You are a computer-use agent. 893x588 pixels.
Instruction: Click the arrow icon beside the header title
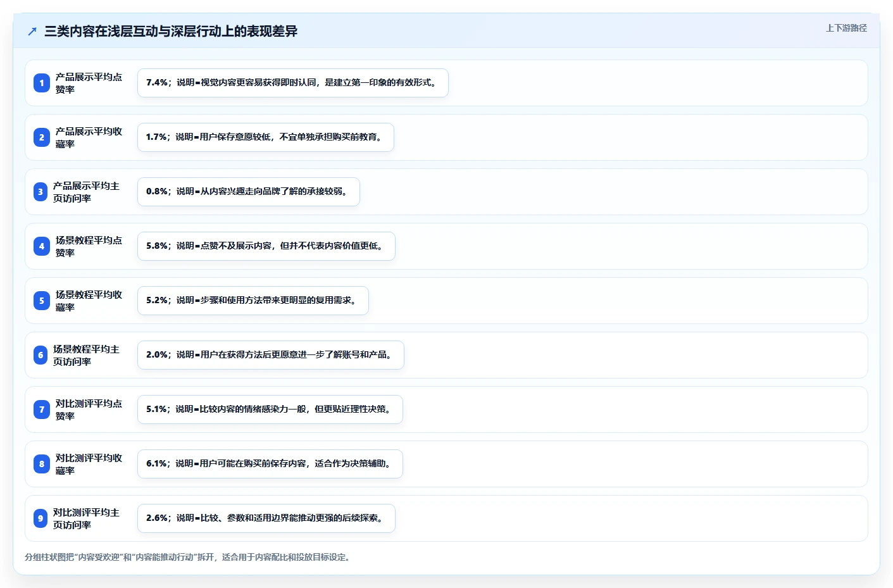[x=32, y=31]
